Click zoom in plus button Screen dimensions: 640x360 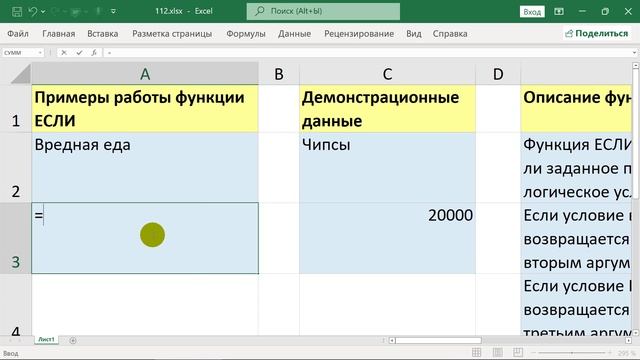click(610, 353)
